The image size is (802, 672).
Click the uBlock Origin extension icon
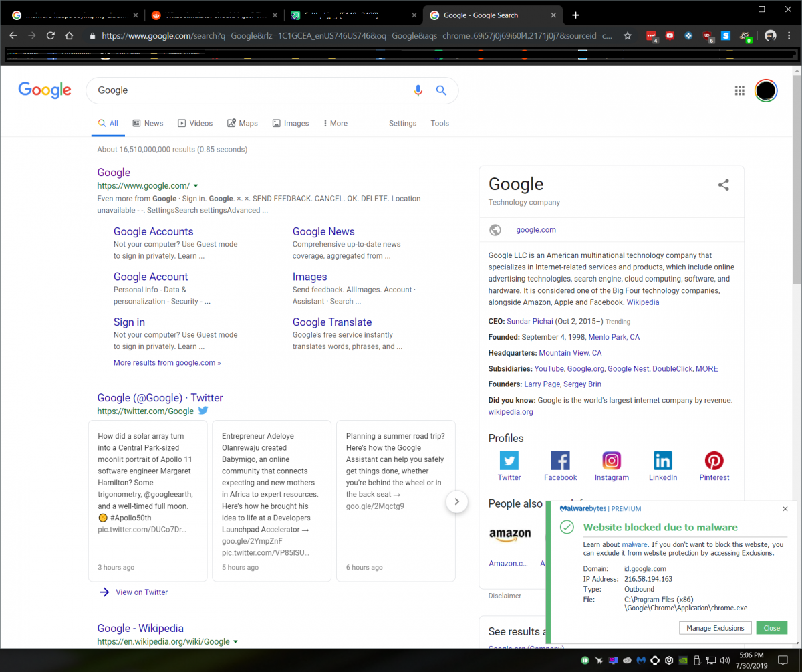[708, 36]
